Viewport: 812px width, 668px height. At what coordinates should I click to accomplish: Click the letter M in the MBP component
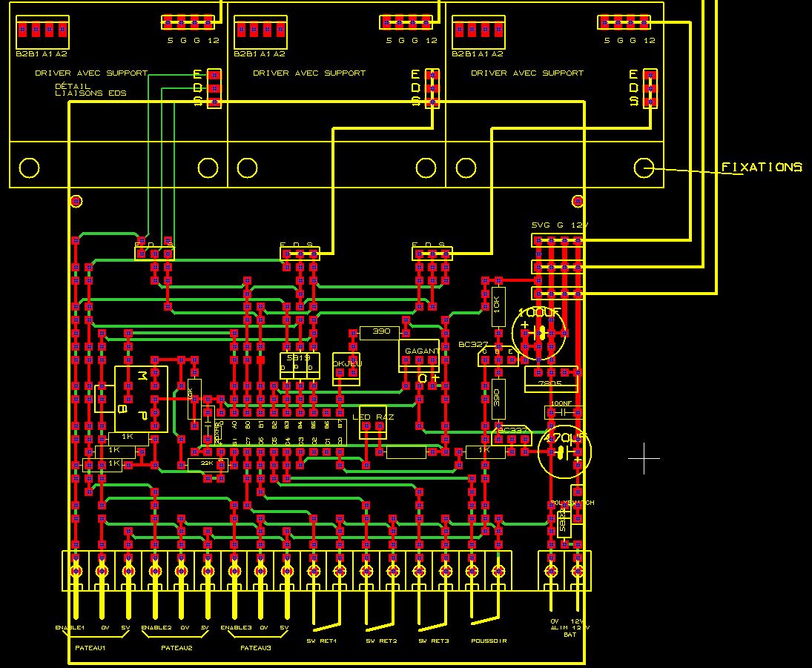tap(142, 376)
